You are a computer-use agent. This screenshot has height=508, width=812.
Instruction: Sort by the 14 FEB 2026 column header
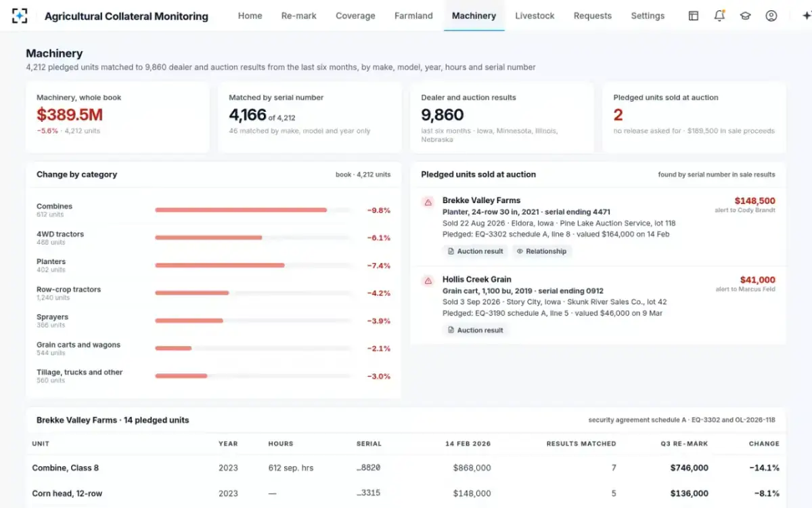click(468, 444)
